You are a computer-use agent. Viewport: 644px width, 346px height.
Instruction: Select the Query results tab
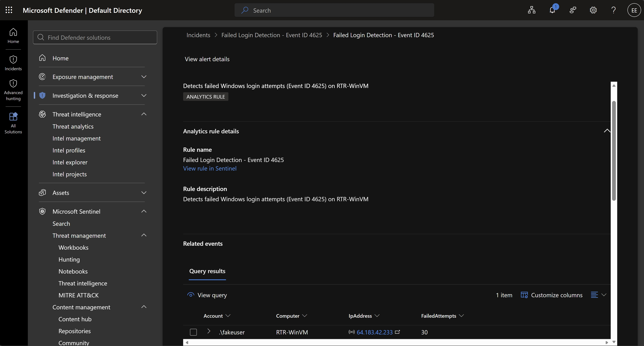tap(207, 271)
